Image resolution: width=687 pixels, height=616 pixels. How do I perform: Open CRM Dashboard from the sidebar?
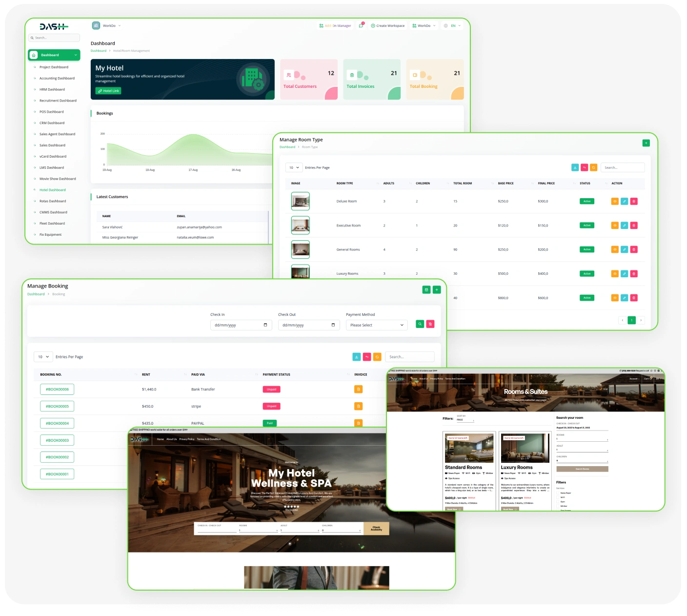pos(52,123)
